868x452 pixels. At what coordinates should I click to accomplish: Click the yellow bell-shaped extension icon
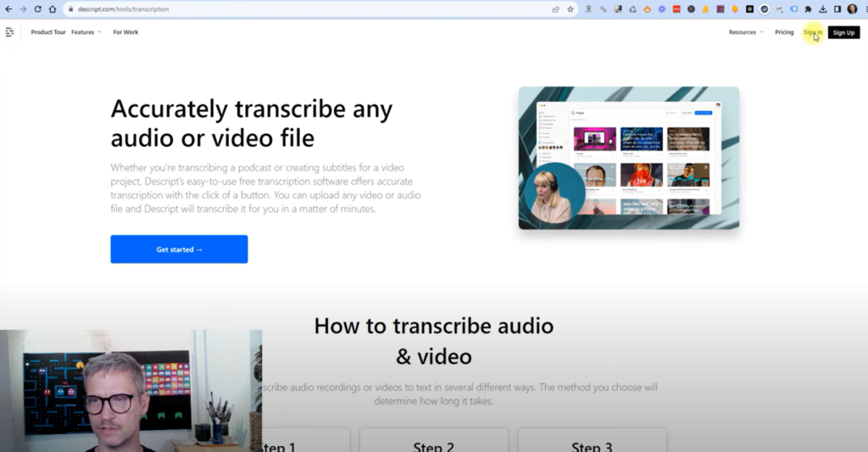click(706, 8)
